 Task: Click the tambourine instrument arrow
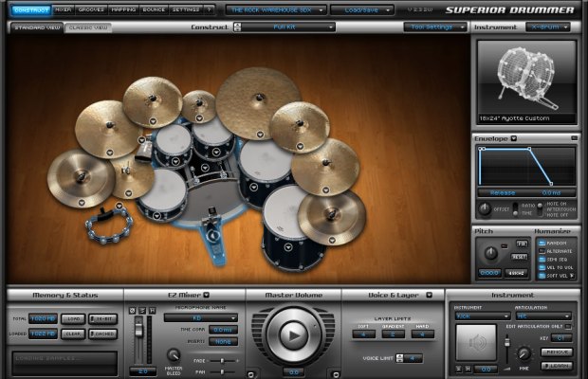tap(119, 206)
